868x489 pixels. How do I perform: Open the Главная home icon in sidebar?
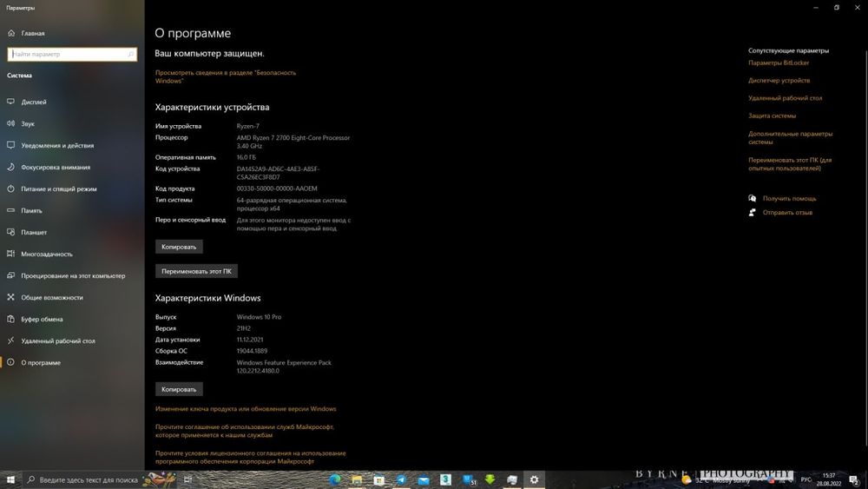11,33
